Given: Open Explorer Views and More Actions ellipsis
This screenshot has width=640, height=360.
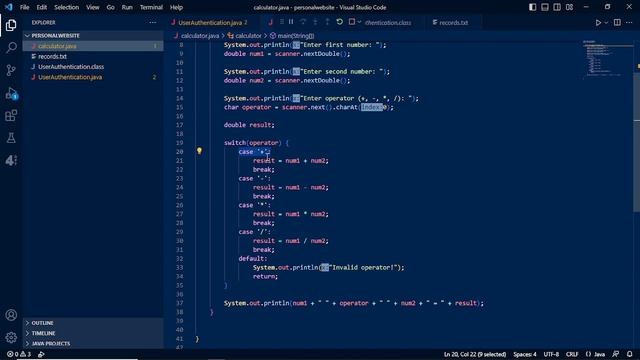Looking at the screenshot, I should [153, 22].
